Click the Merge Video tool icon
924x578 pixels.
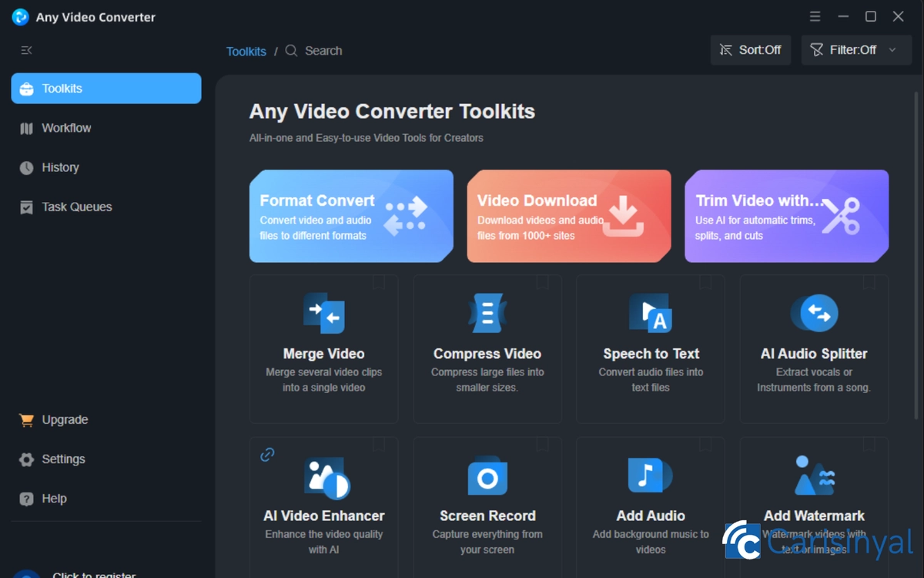pos(324,312)
